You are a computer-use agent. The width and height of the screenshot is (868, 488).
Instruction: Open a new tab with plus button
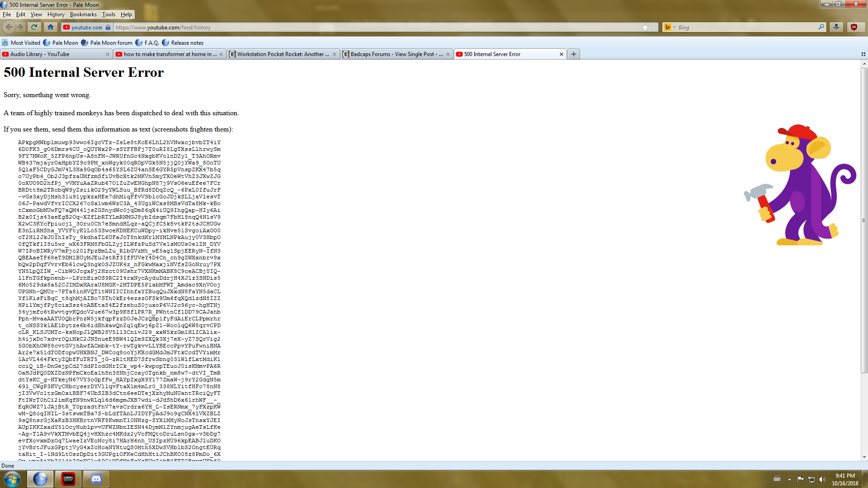pos(573,54)
